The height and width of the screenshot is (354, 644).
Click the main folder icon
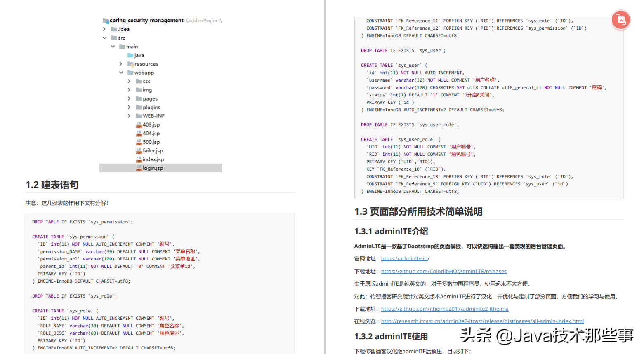click(122, 47)
